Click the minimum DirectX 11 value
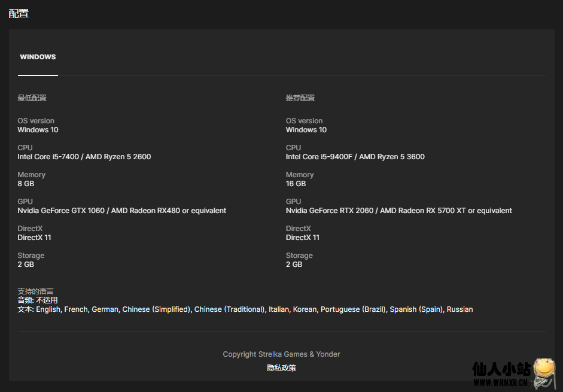 pos(34,238)
